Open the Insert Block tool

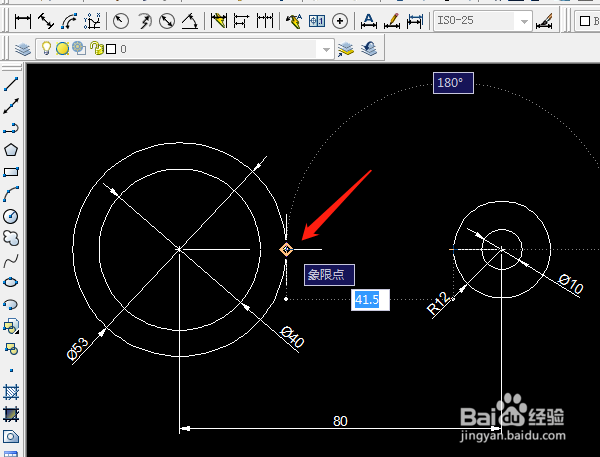coord(11,326)
